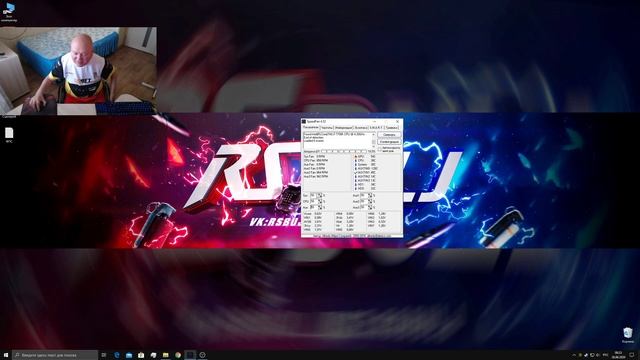Viewport: 640px width, 360px height.
Task: Launch Microsoft Edge from the taskbar
Action: (x=117, y=355)
